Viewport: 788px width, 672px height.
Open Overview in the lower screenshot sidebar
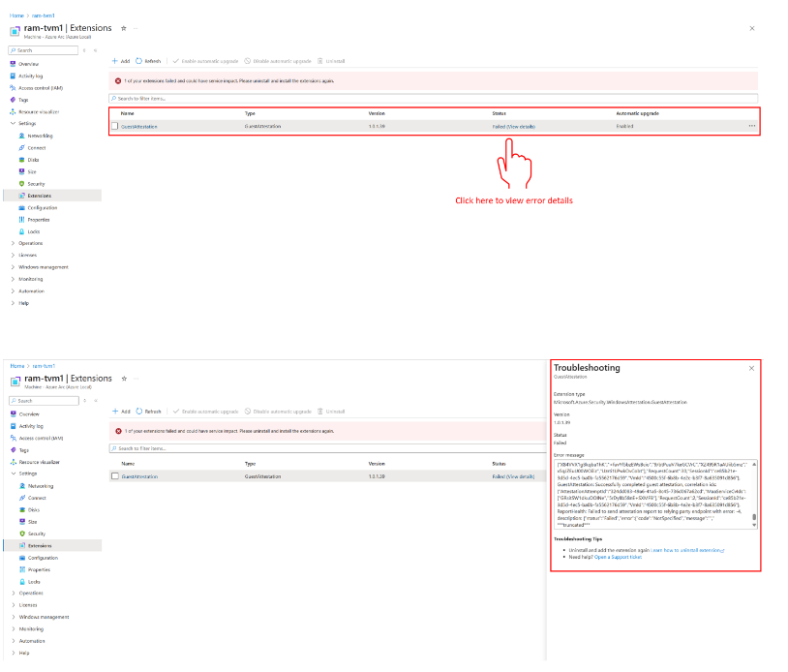tap(29, 414)
